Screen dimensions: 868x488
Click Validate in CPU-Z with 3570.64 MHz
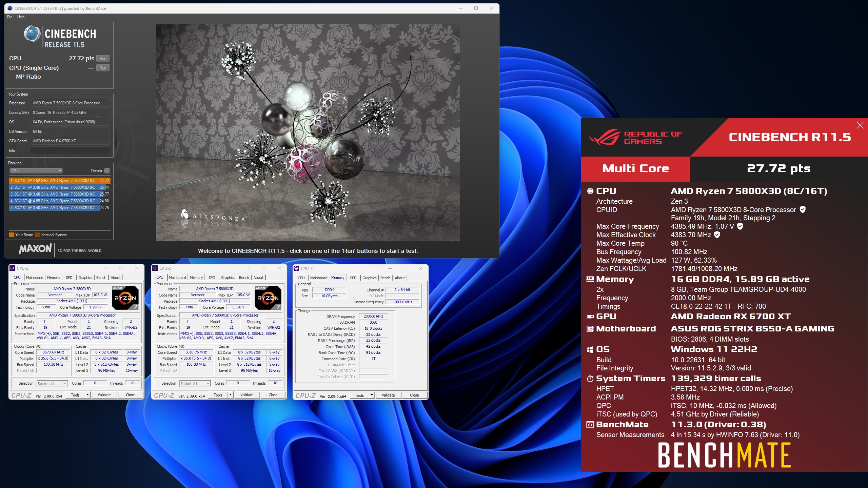(x=104, y=395)
